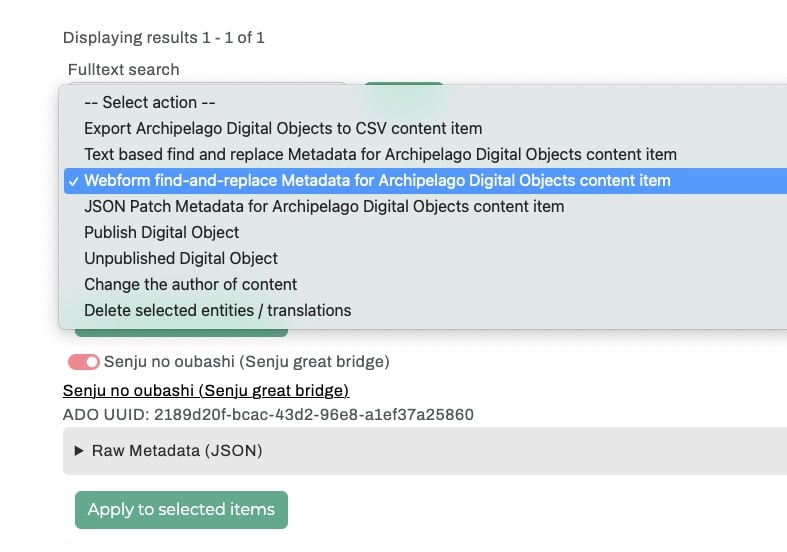Viewport: 787px width, 552px height.
Task: Click green button beside Fulltext search field
Action: [x=403, y=85]
